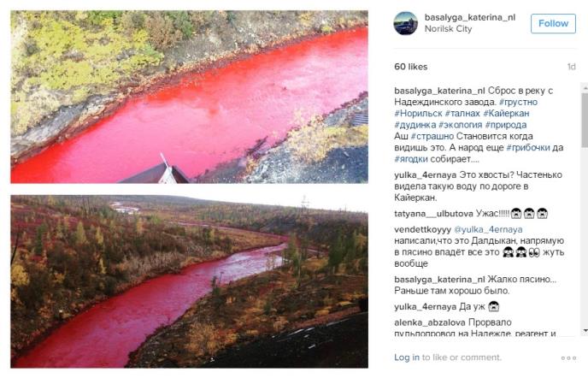Screen dimensions: 588x378
Task: Open the top red river photo
Action: [190, 97]
